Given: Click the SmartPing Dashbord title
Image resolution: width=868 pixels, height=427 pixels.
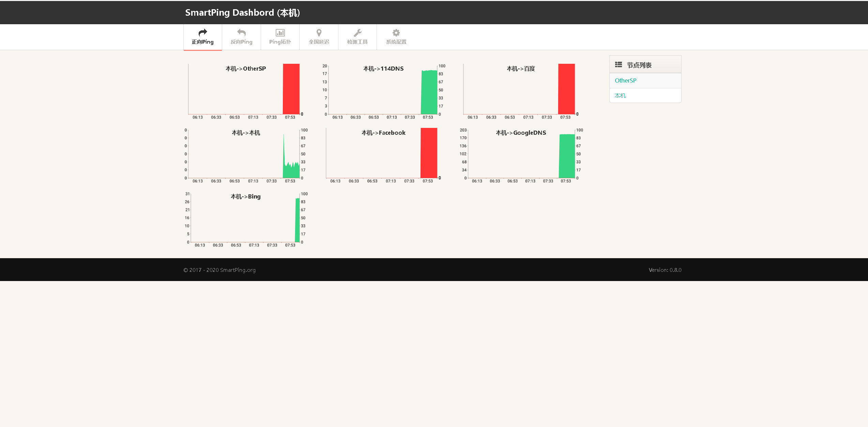Looking at the screenshot, I should 242,13.
